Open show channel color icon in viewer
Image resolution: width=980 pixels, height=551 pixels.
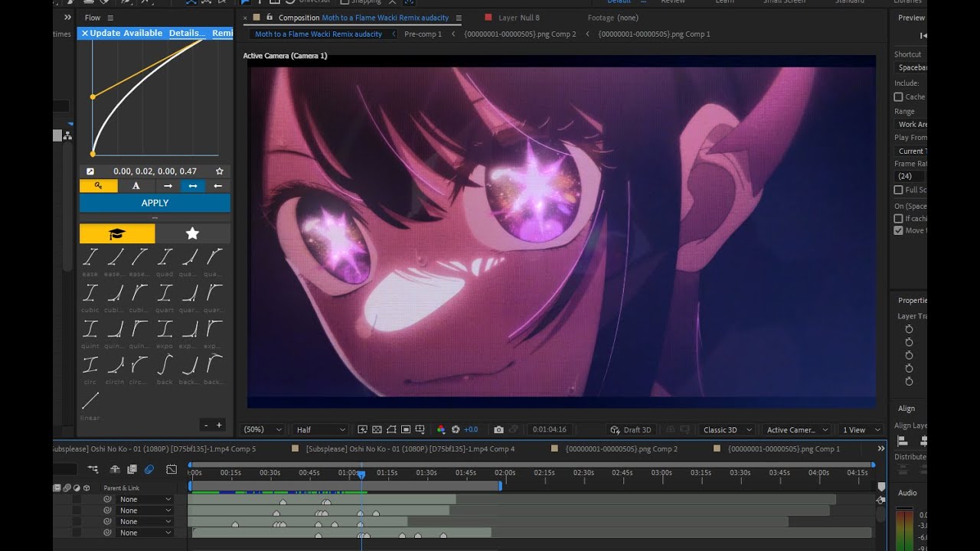441,430
